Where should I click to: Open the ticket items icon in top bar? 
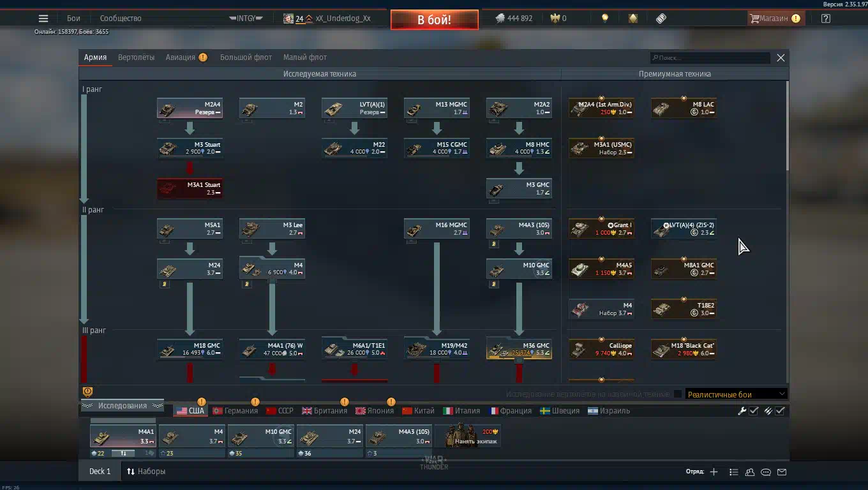point(661,19)
